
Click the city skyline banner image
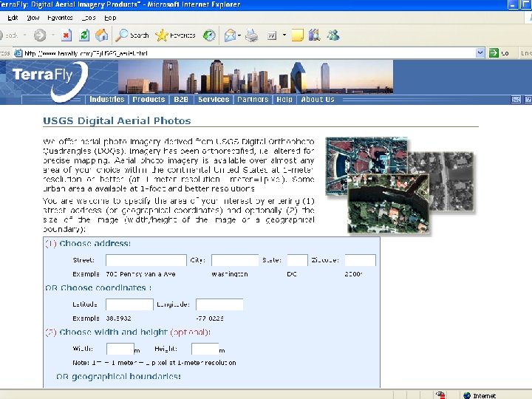[256, 77]
